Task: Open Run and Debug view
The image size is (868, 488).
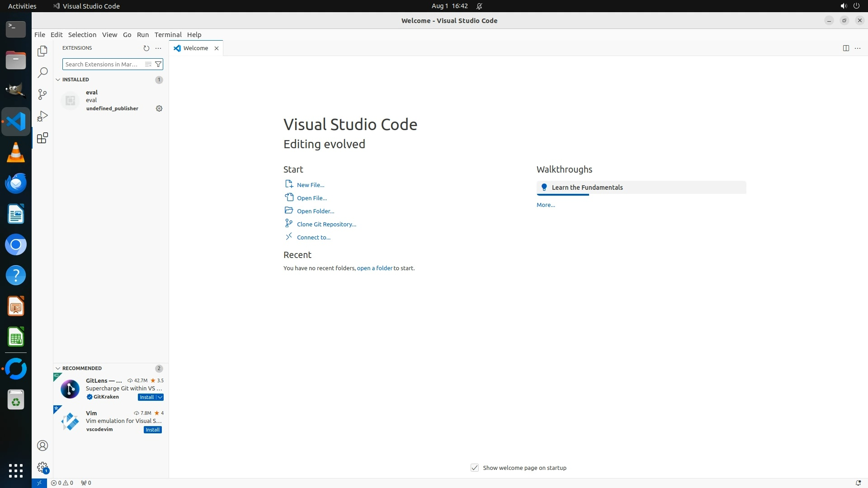Action: [x=42, y=116]
